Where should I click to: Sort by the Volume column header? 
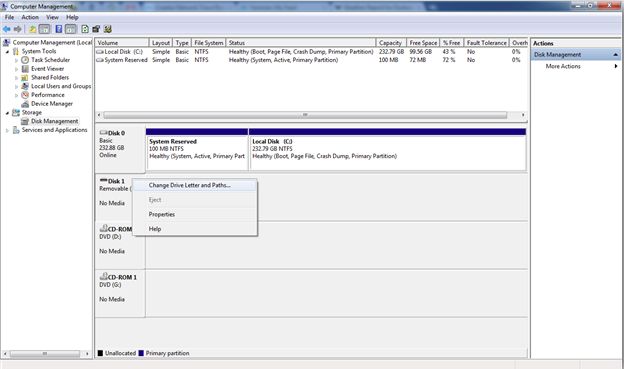[x=122, y=43]
